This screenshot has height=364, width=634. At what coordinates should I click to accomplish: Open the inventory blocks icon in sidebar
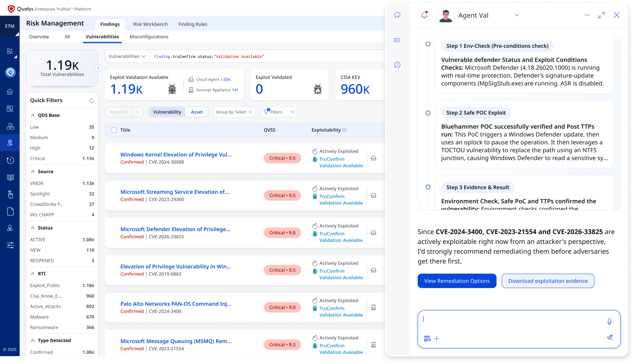point(10,126)
